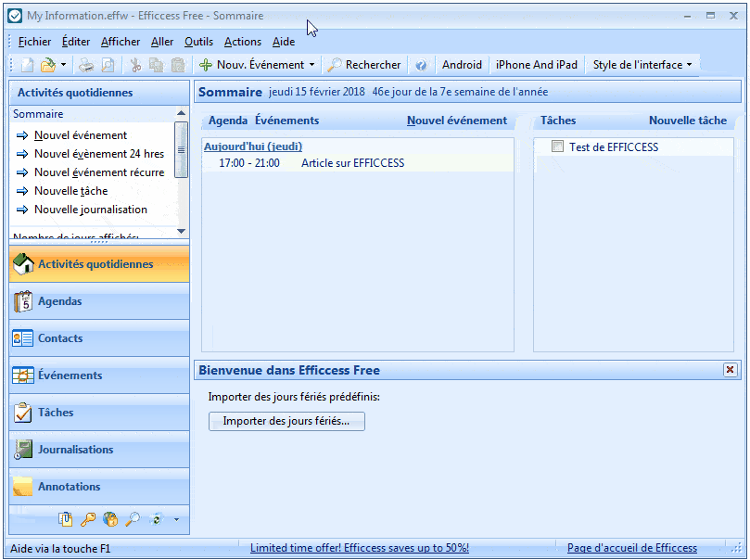Click the Agendas calendar icon
This screenshot has height=560, width=750.
(23, 301)
